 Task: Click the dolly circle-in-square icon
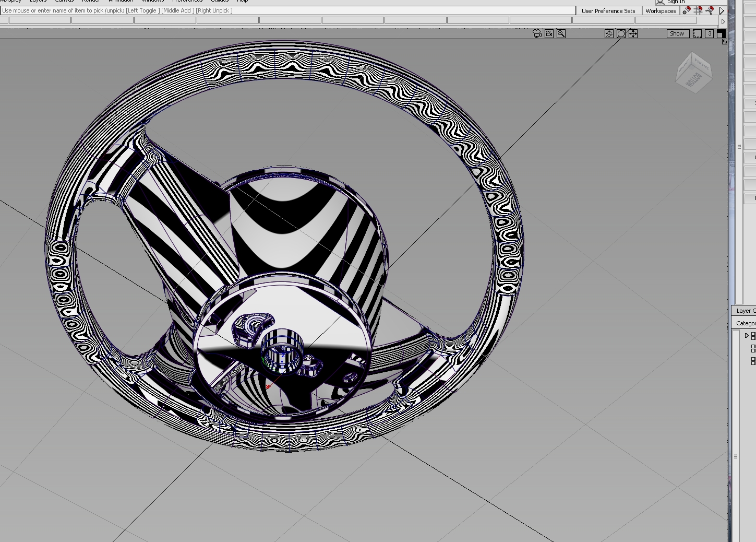point(621,33)
